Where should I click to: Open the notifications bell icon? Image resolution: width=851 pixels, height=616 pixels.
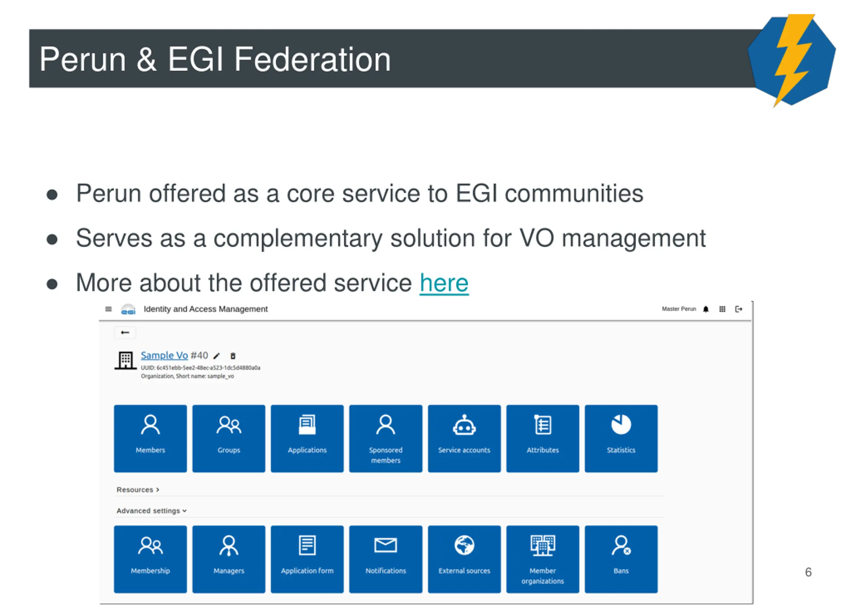[706, 309]
